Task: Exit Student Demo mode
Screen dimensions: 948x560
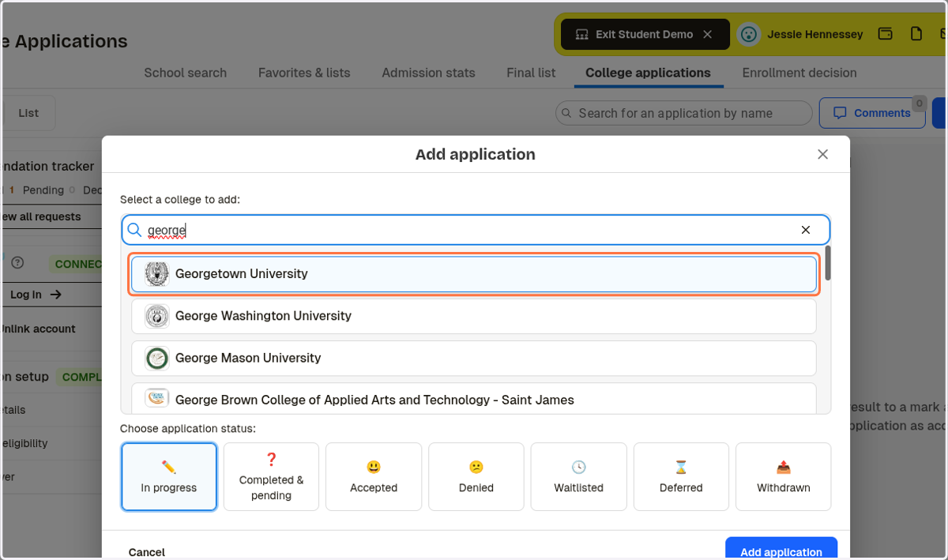Action: coord(645,35)
